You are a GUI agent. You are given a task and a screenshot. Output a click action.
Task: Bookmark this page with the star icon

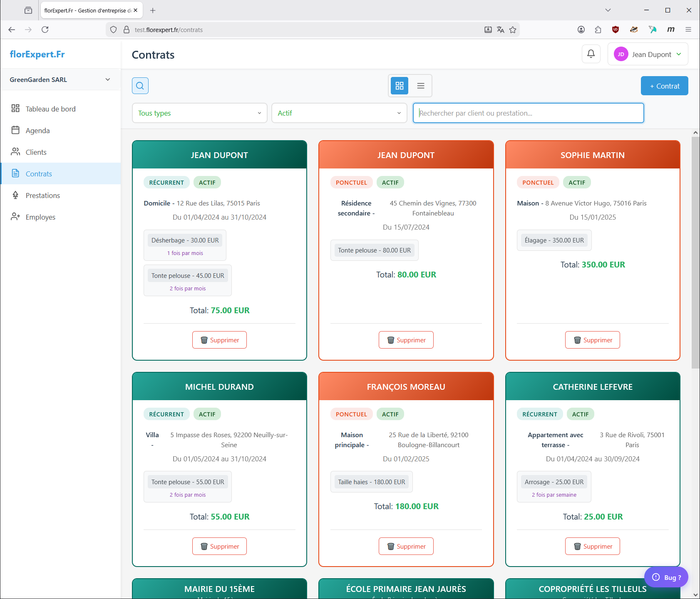(x=513, y=30)
